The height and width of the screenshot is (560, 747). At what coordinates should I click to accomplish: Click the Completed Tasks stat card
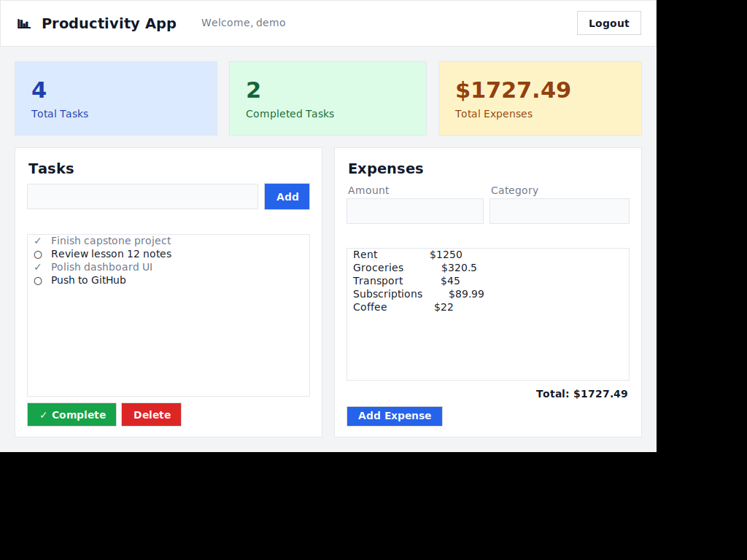(x=328, y=98)
